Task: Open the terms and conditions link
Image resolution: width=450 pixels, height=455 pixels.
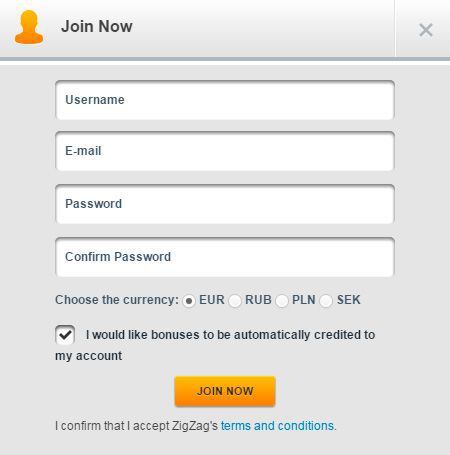Action: click(x=277, y=426)
